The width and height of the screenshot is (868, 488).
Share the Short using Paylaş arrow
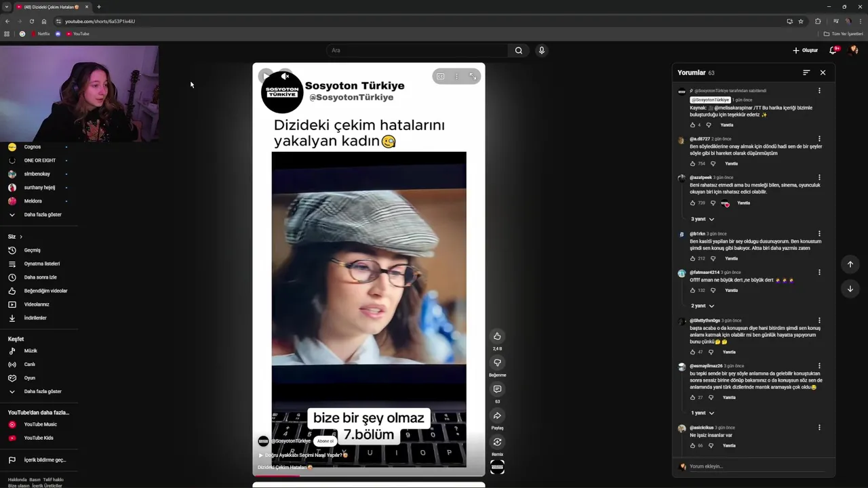[497, 415]
